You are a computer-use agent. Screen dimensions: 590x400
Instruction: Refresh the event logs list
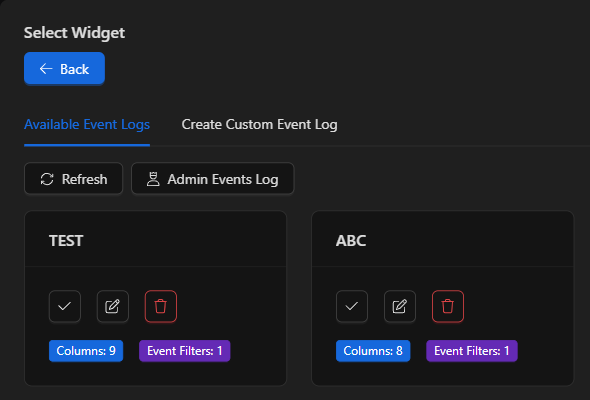(73, 179)
